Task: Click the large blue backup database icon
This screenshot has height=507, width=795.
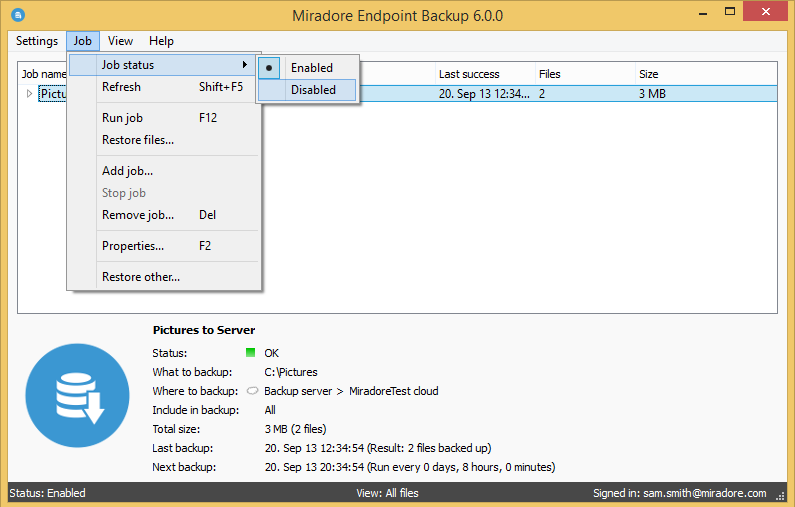Action: pyautogui.click(x=78, y=395)
